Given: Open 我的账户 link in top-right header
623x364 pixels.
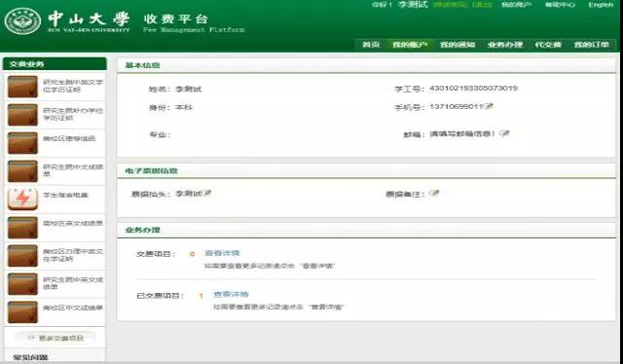Looking at the screenshot, I should pyautogui.click(x=516, y=5).
